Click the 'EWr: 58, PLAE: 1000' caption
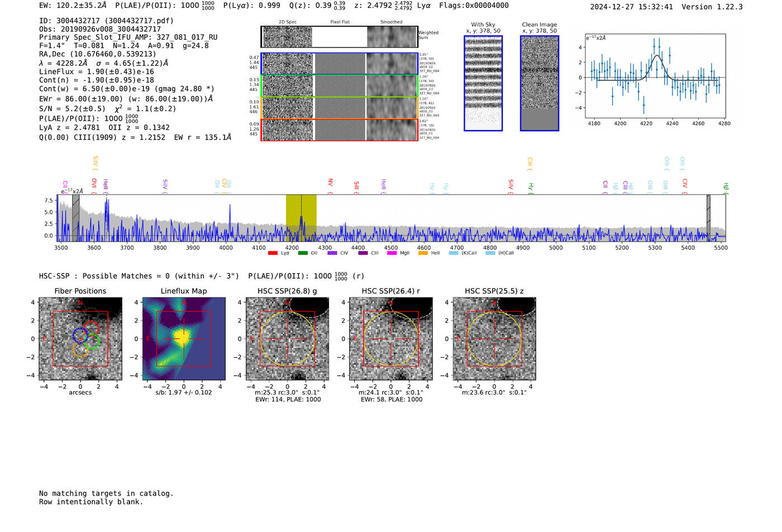 pyautogui.click(x=392, y=400)
